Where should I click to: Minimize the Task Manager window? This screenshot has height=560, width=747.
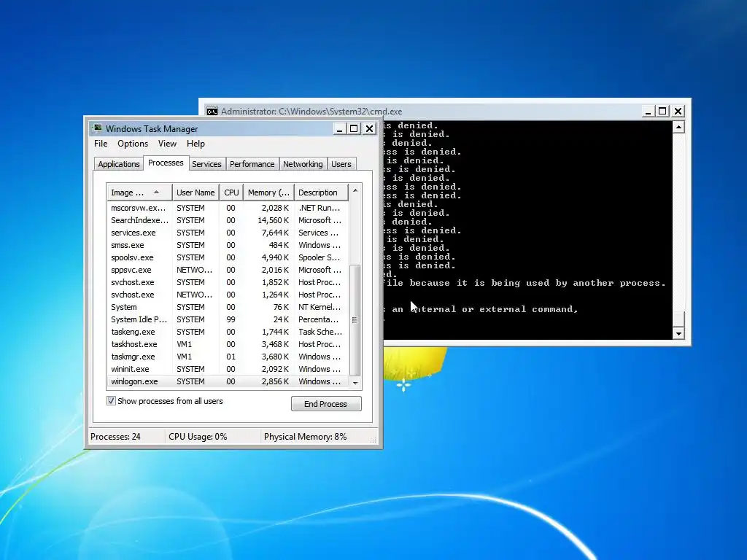point(339,128)
